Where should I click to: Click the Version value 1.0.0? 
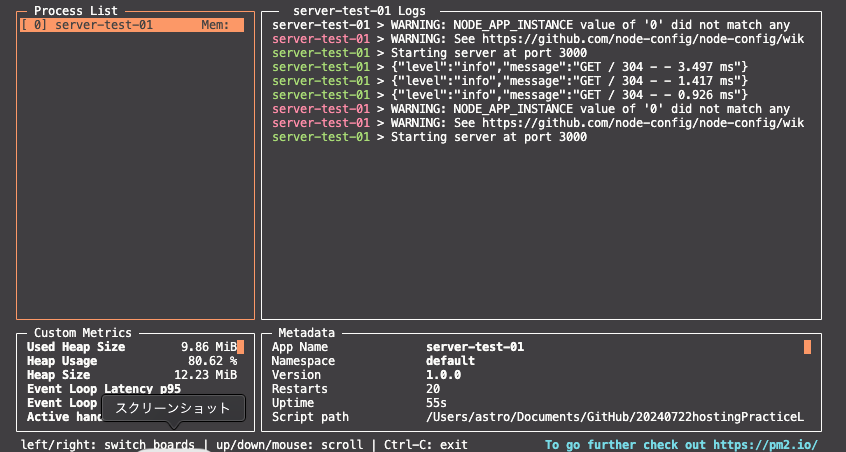pos(444,375)
